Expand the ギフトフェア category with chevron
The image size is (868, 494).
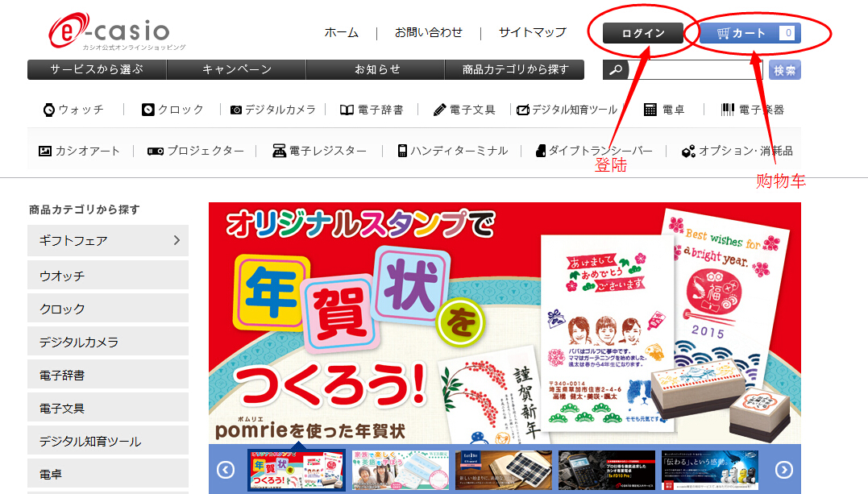click(177, 241)
